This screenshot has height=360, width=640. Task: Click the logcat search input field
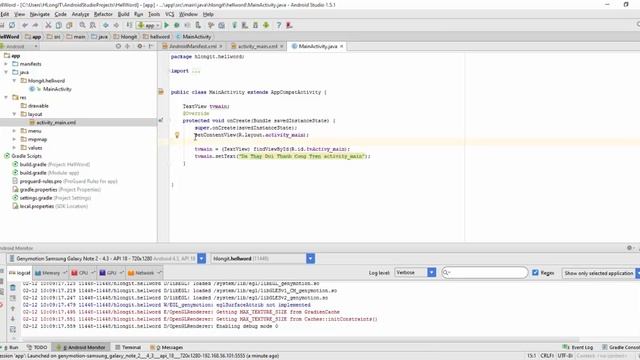[484, 272]
